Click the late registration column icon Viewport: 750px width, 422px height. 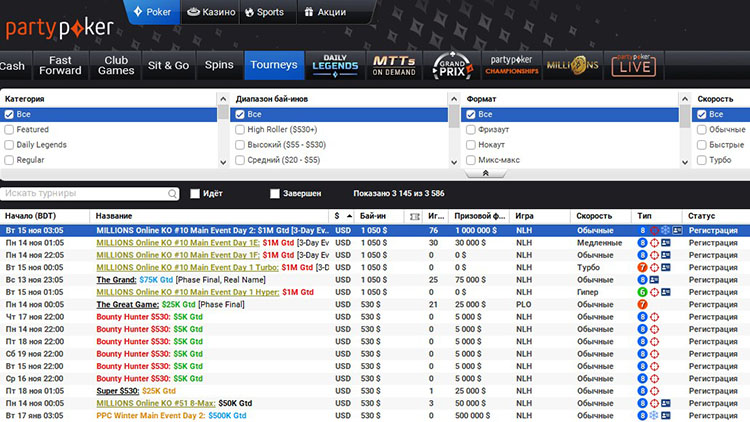point(415,216)
